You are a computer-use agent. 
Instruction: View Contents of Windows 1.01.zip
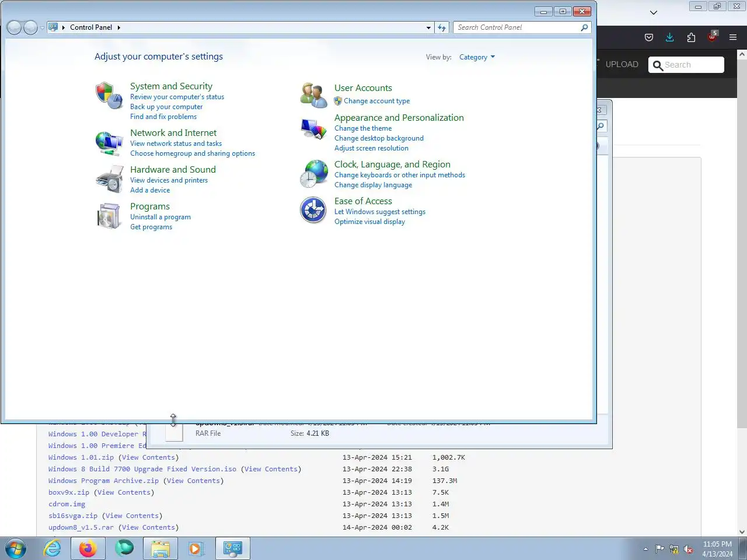(148, 457)
